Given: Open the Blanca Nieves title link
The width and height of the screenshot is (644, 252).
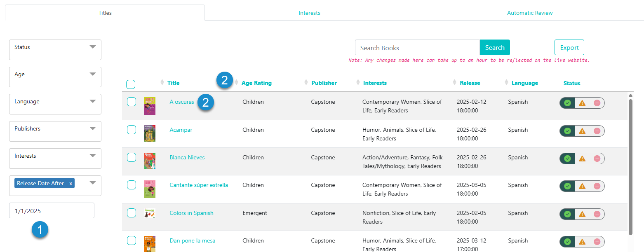Looking at the screenshot, I should coord(187,157).
